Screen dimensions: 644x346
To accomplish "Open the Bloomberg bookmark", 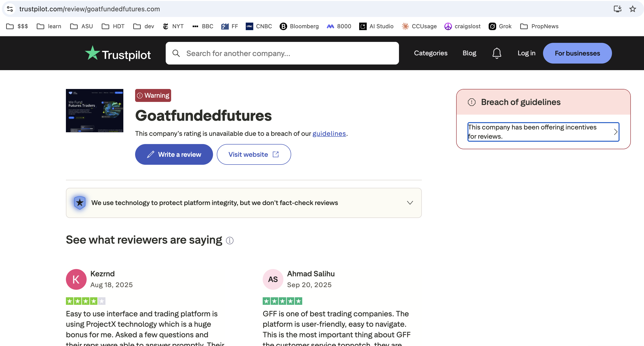I will tap(299, 26).
